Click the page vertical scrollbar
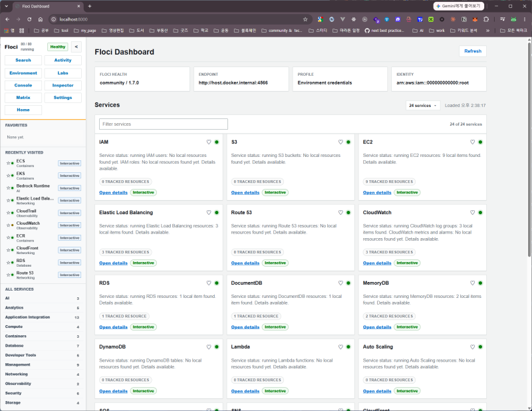This screenshot has width=532, height=411. 529,150
